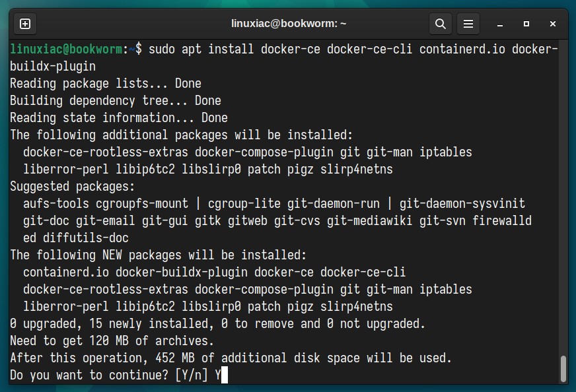576x392 pixels.
Task: Minimize the terminal window
Action: pyautogui.click(x=500, y=24)
